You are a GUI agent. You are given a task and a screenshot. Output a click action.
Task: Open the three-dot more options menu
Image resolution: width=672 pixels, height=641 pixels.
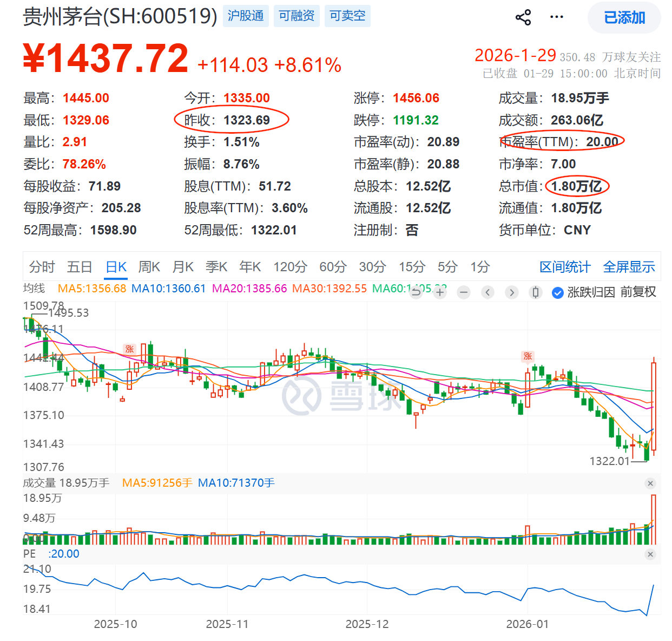[557, 17]
